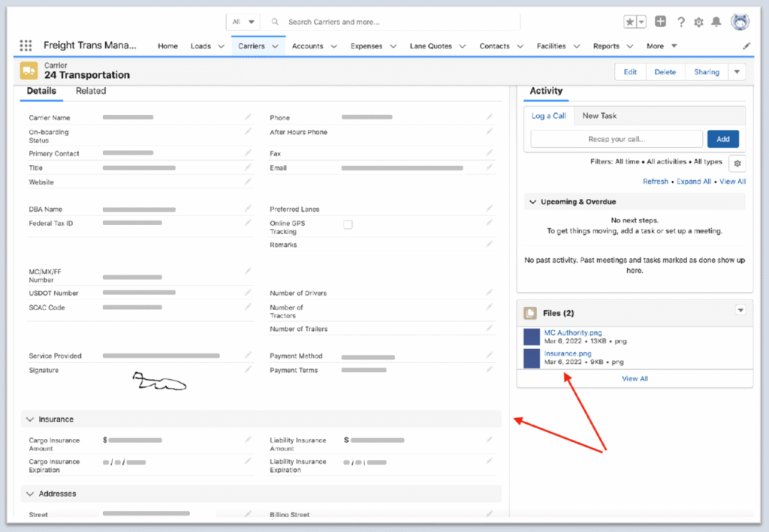Click the Recap your call input field

click(617, 139)
